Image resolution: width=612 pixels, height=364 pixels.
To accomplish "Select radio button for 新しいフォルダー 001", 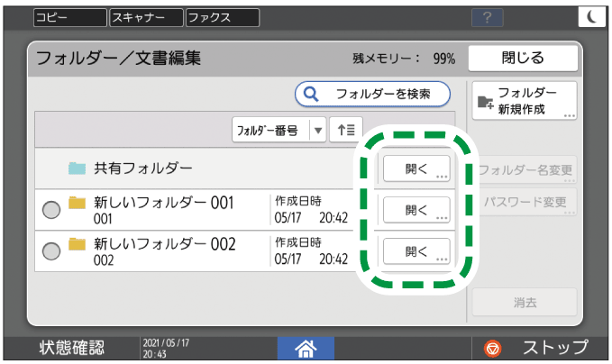I will [51, 210].
